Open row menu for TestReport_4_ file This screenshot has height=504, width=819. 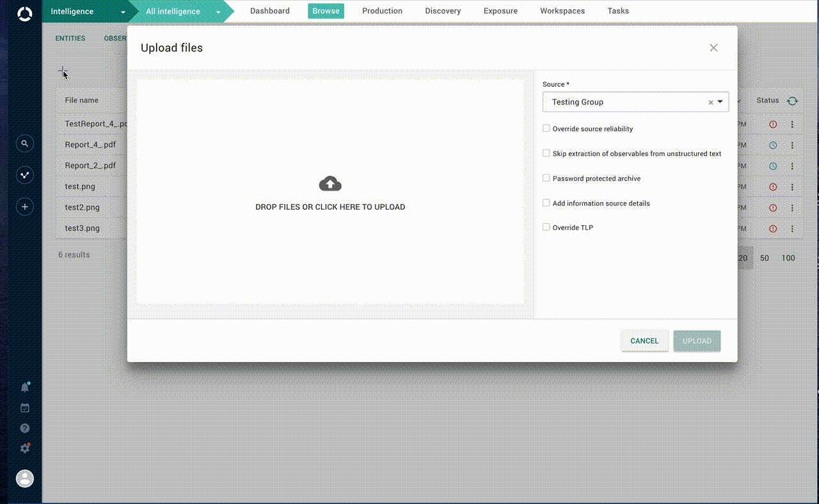point(792,124)
